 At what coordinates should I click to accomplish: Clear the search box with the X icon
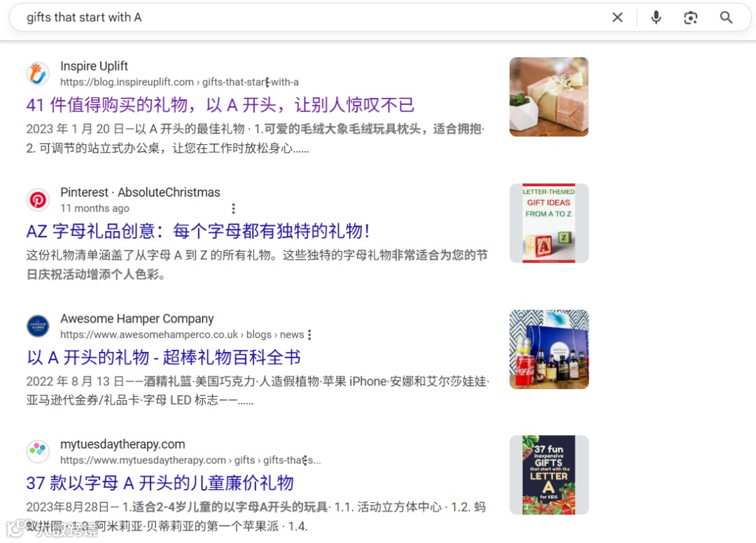[x=617, y=17]
